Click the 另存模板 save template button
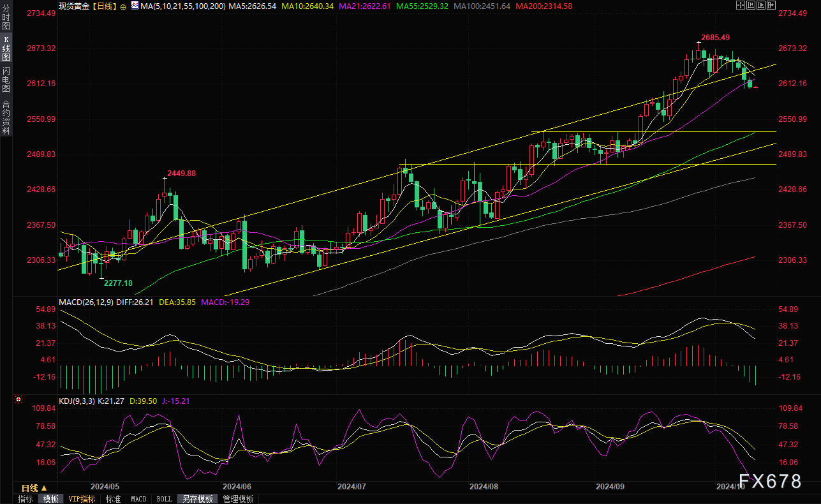821x504 pixels. 198,499
